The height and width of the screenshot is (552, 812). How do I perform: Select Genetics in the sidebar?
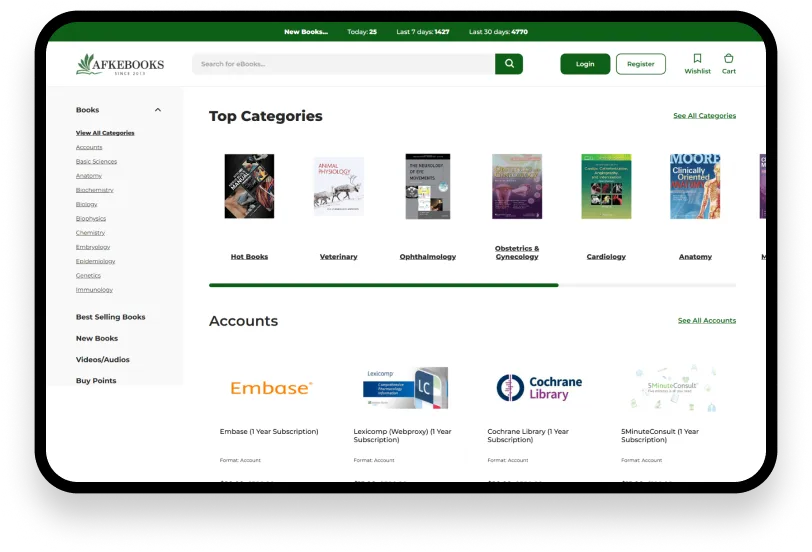point(88,275)
